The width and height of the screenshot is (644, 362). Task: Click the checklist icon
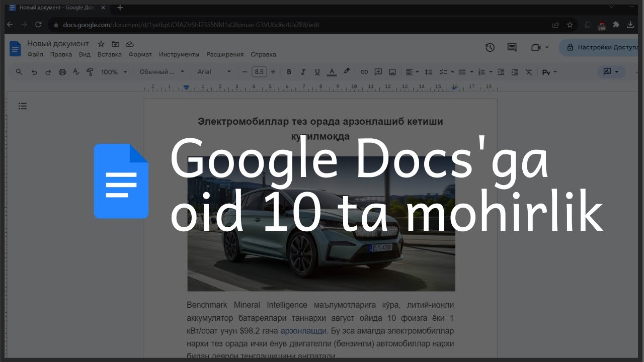443,72
